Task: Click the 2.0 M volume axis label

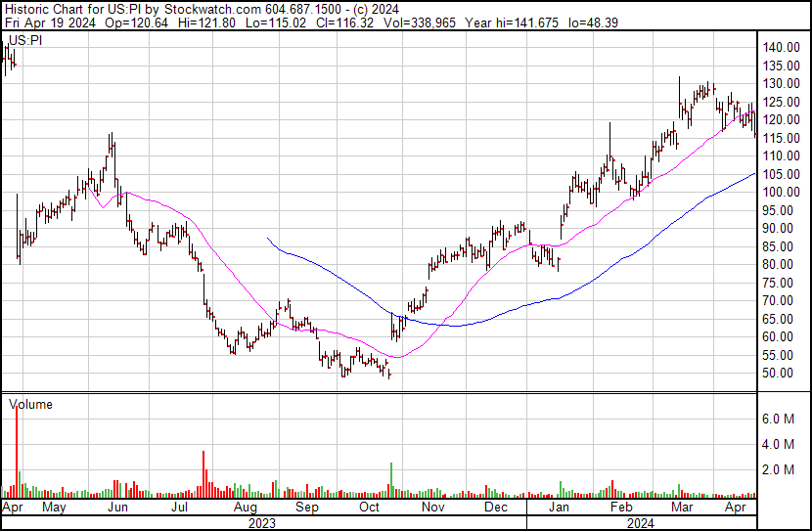Action: pos(780,470)
